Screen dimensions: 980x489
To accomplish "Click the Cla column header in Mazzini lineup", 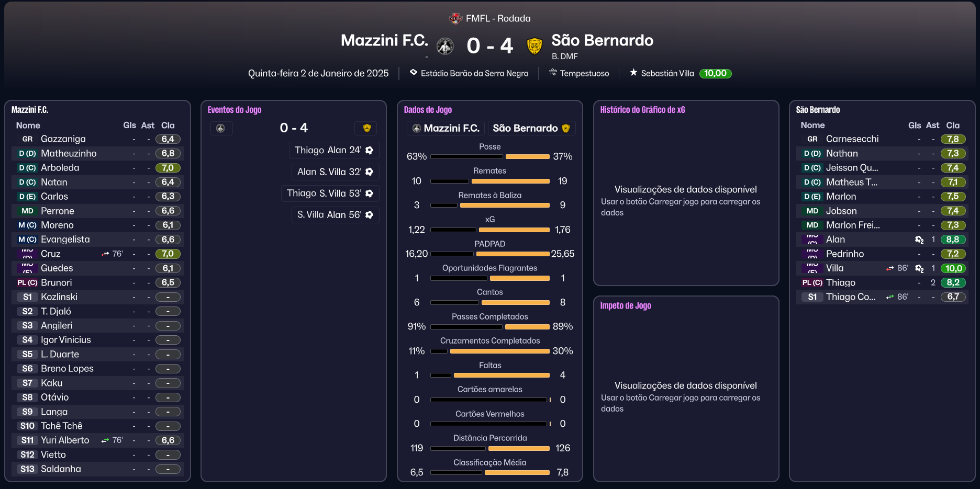I will [168, 126].
